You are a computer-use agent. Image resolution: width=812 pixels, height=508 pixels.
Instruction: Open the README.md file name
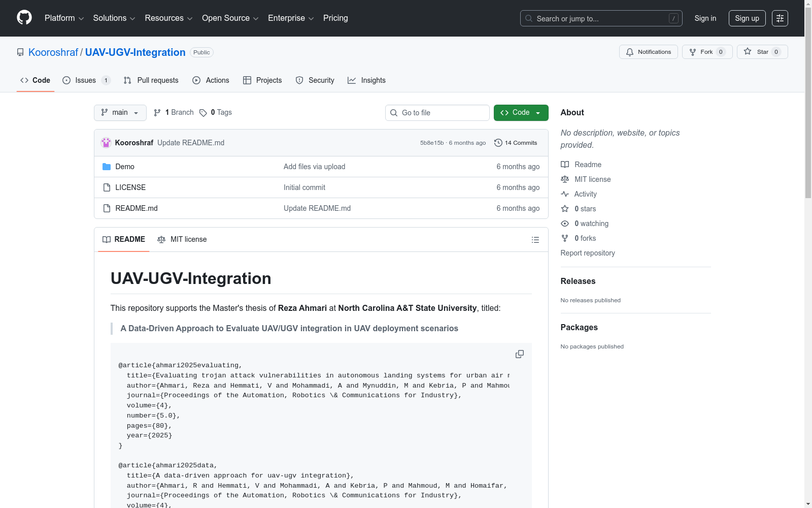click(x=137, y=208)
